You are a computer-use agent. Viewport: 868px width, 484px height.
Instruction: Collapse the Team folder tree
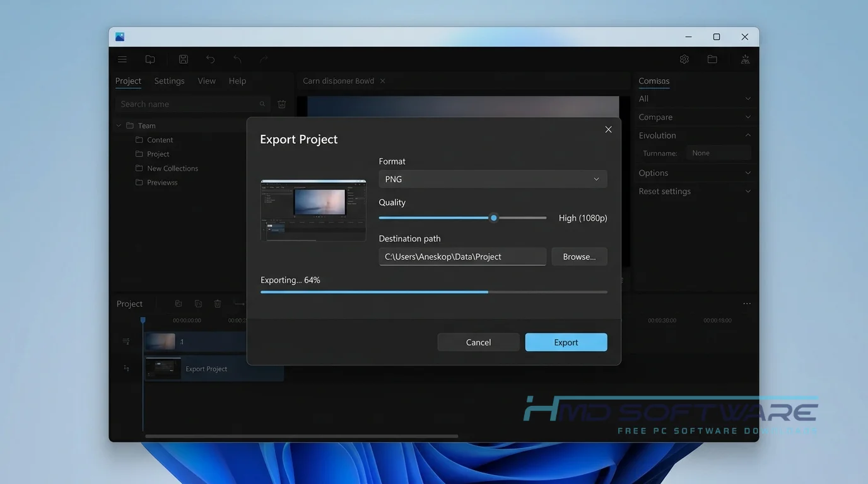[x=119, y=125]
